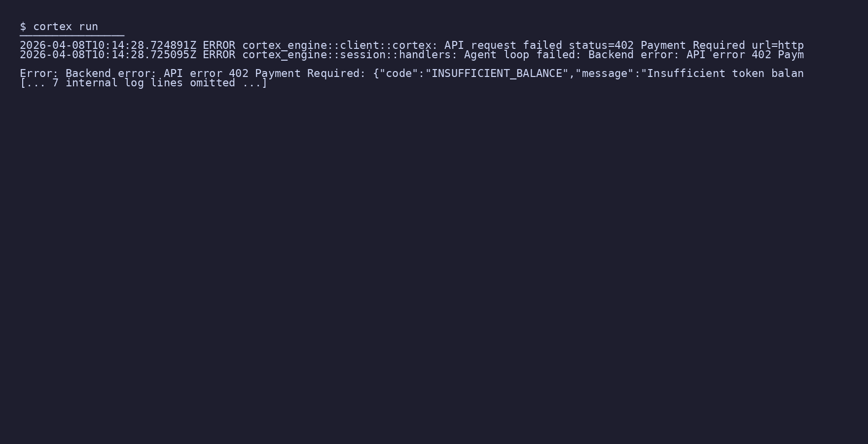Click 'Insufficient token balan' message text
This screenshot has height=444, width=868.
(x=725, y=74)
